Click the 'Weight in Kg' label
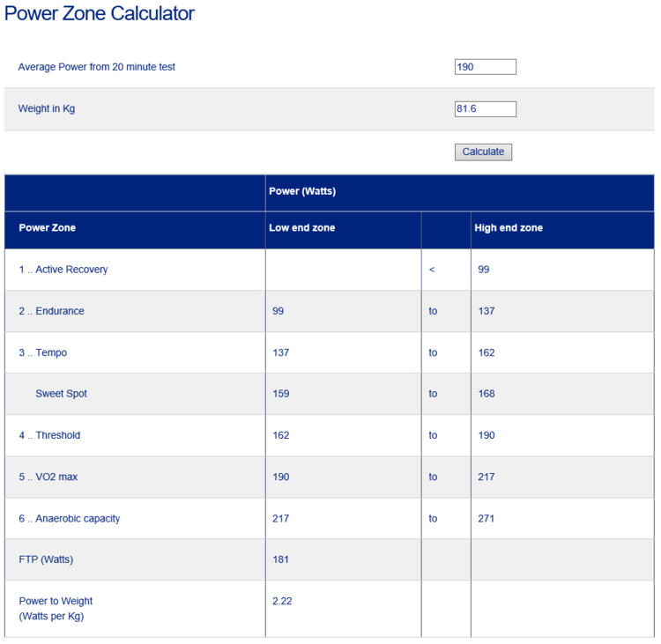Screen dimensions: 661x644 click(47, 108)
